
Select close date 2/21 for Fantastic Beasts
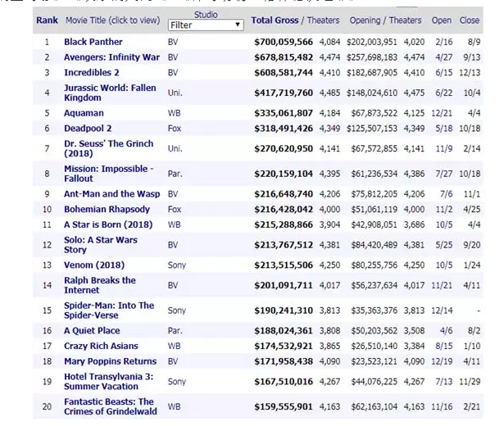[472, 406]
